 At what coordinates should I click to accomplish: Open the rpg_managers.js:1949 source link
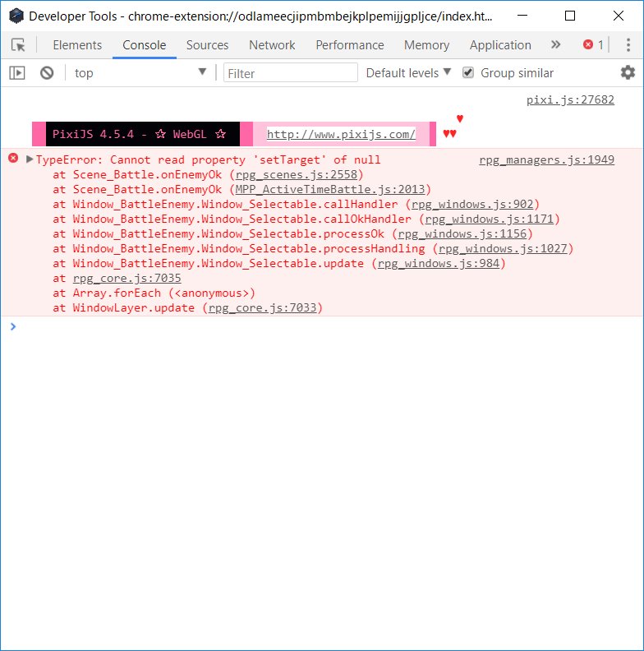click(x=546, y=159)
